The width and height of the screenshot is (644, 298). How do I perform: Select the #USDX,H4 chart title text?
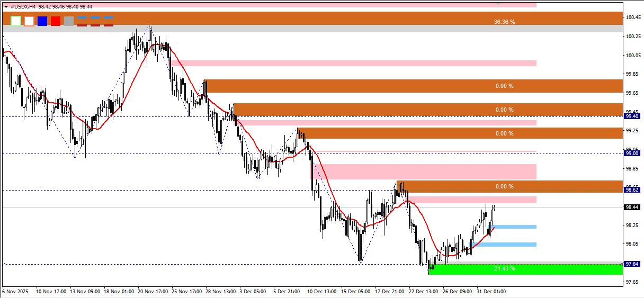click(23, 6)
